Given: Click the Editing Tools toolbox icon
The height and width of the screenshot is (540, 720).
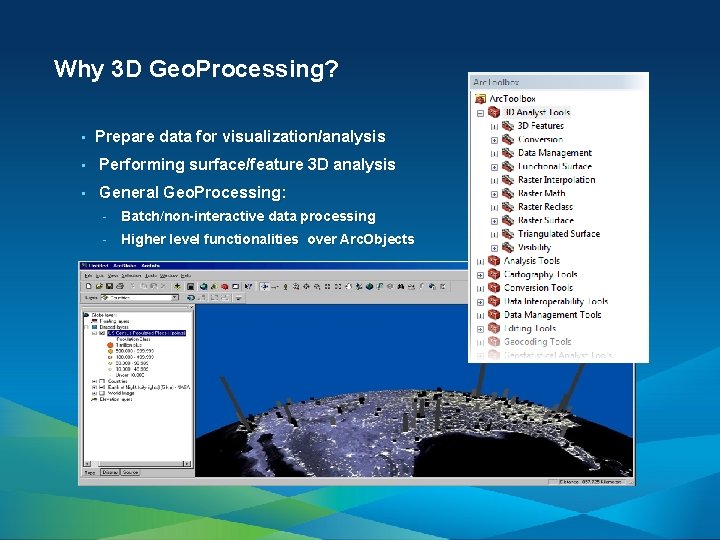Looking at the screenshot, I should coord(494,328).
